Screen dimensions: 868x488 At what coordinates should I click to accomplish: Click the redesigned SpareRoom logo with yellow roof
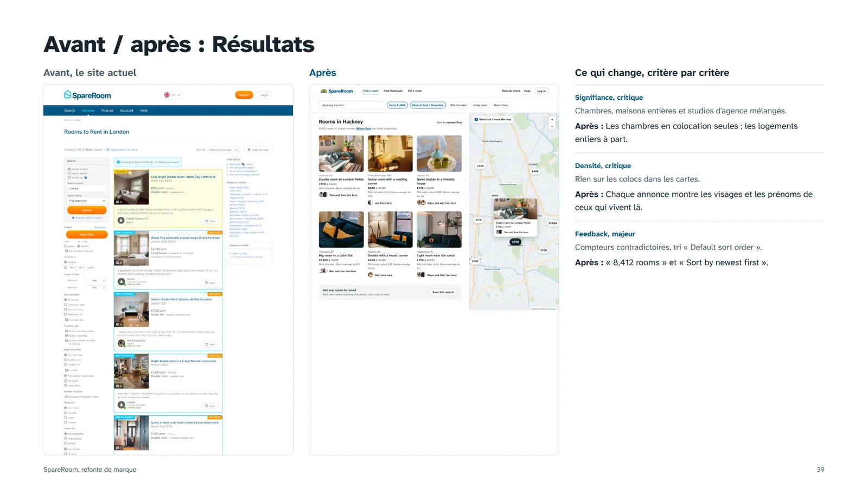pos(336,91)
